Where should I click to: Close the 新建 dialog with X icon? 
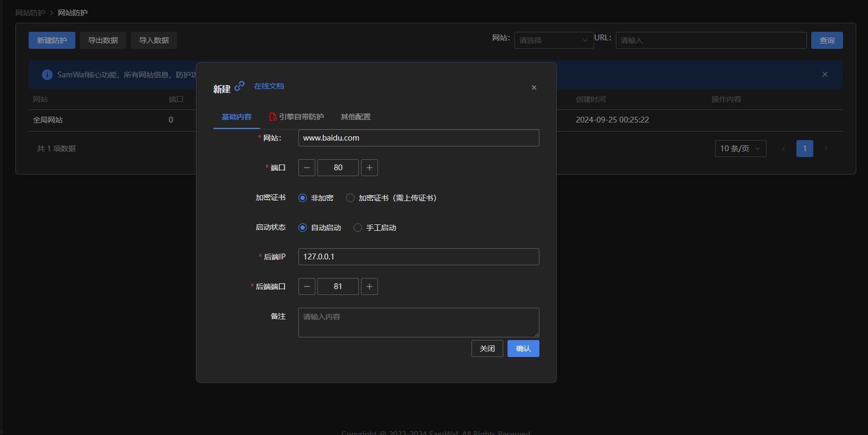[534, 88]
